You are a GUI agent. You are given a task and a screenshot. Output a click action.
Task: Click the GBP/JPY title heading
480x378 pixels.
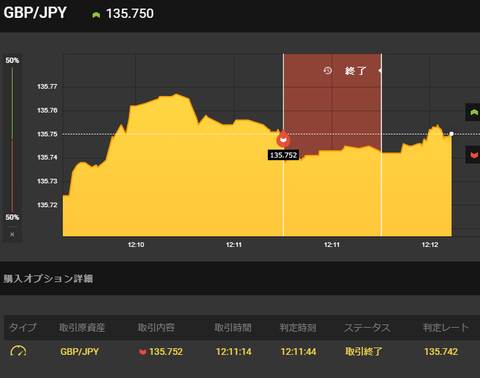[x=35, y=13]
